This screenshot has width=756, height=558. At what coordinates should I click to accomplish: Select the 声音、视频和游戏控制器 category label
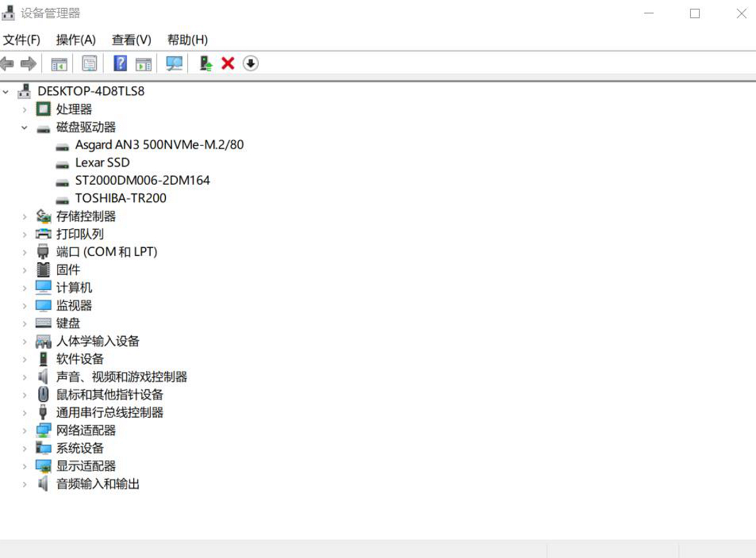[122, 377]
